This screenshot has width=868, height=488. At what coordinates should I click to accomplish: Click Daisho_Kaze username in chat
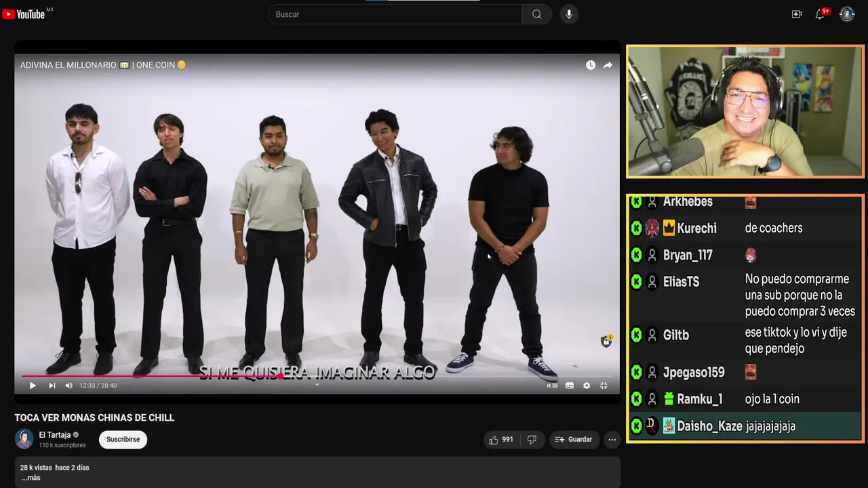tap(709, 426)
